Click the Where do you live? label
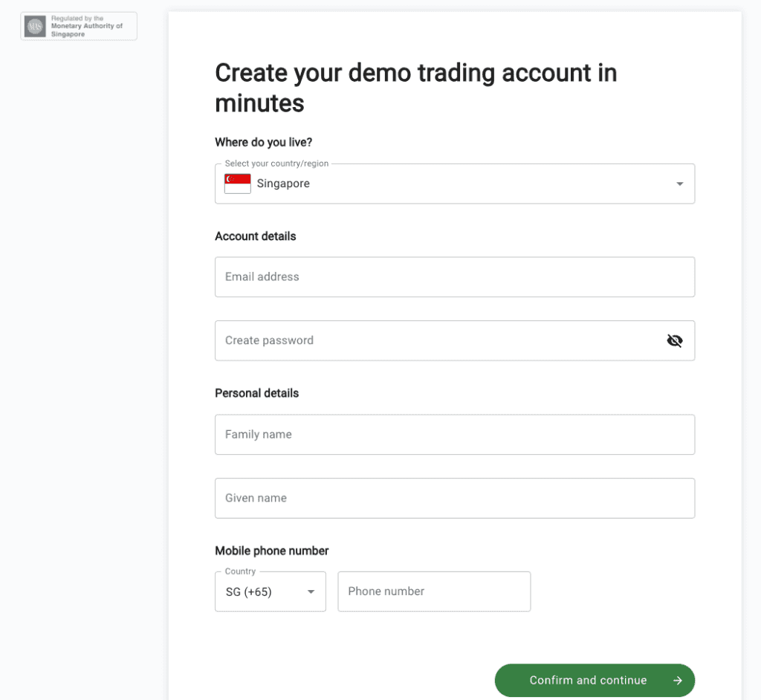Viewport: 761px width, 700px height. tap(264, 142)
